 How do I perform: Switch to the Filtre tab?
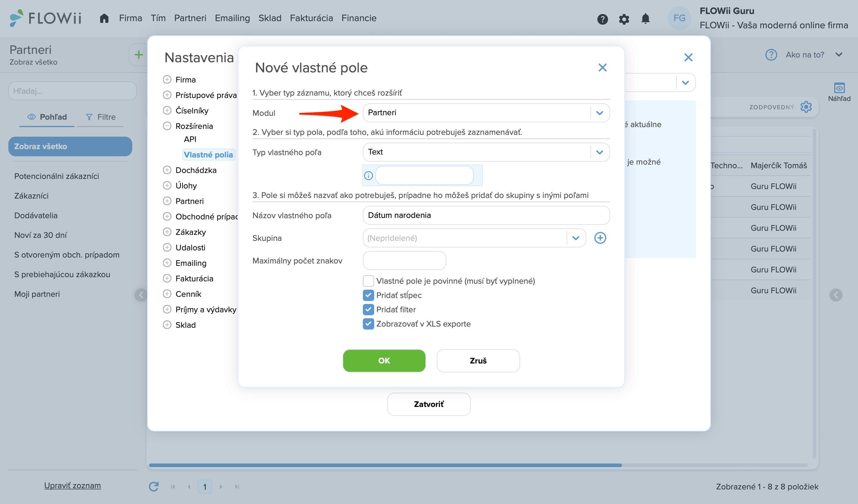(x=100, y=117)
